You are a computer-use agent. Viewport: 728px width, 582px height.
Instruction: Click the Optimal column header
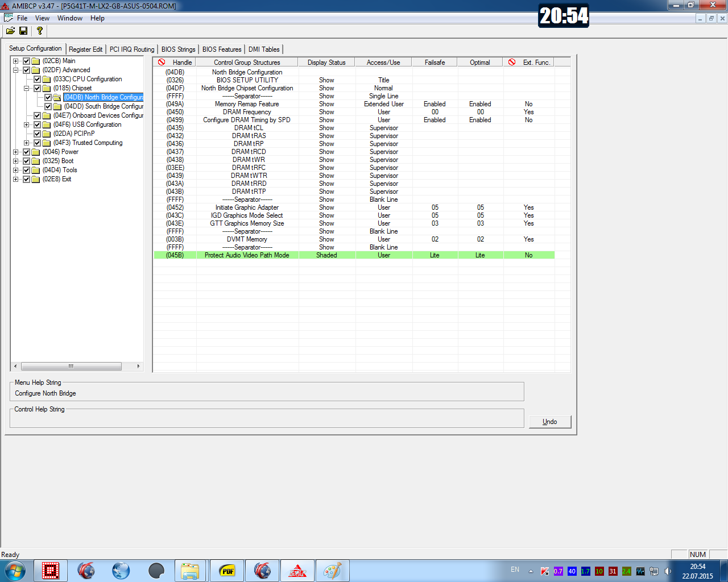[x=480, y=63]
